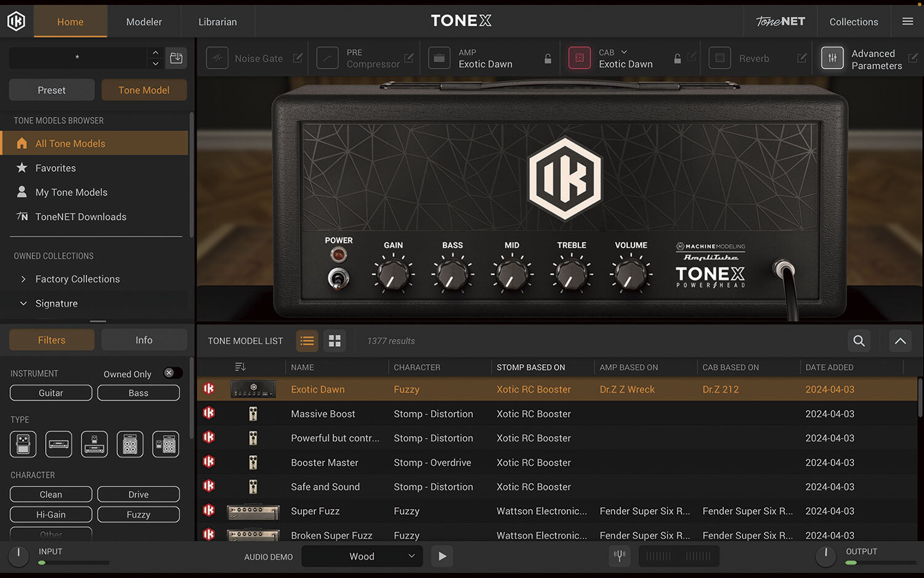Edit Advanced Parameters pencil icon

(x=913, y=58)
